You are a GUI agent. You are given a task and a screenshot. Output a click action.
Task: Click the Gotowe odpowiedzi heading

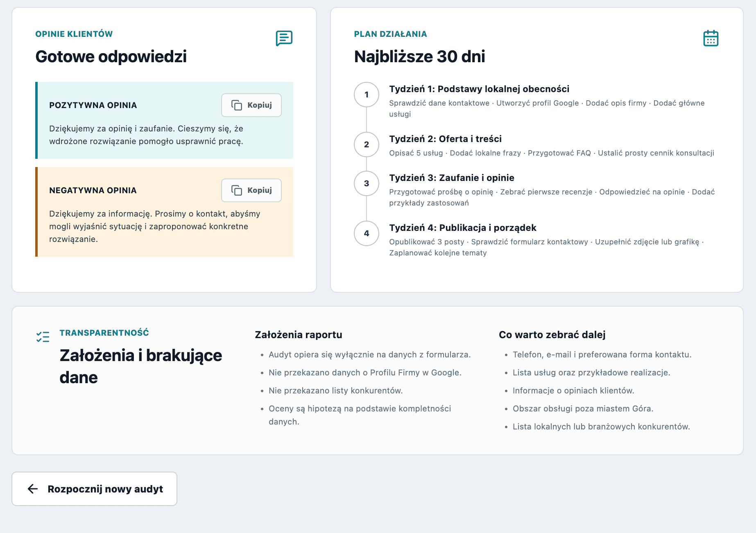pos(111,56)
